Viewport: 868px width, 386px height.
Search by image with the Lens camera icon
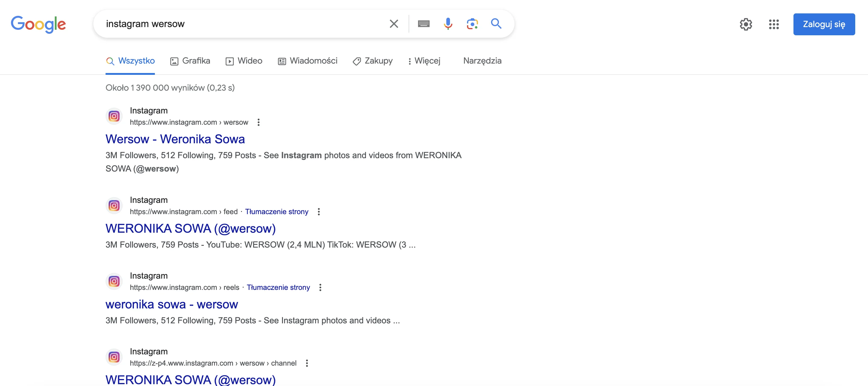[x=472, y=24]
